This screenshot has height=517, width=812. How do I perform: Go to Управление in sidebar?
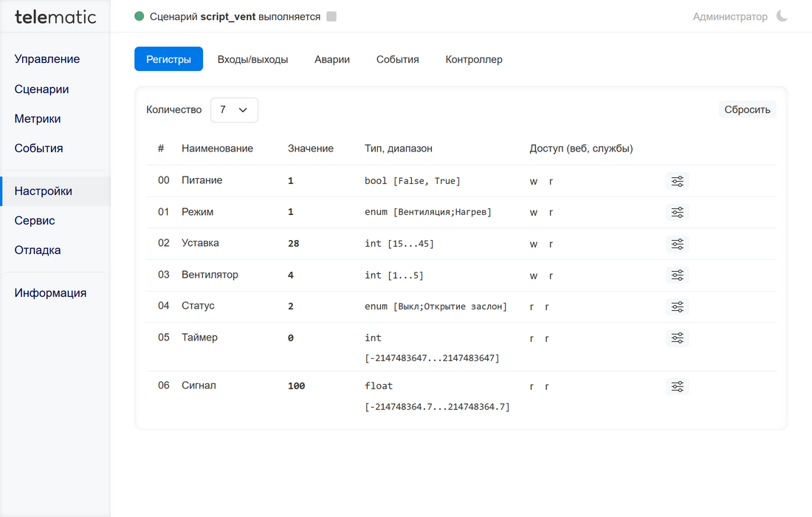click(47, 59)
